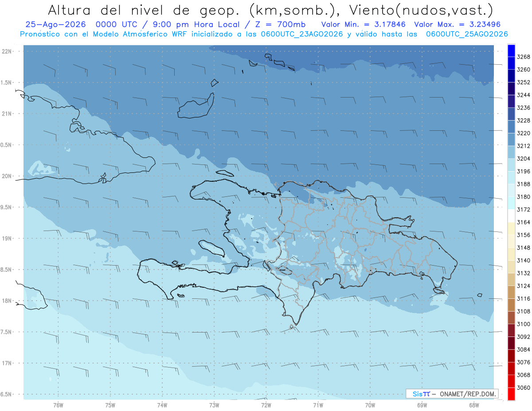Click the 73W longitude axis label
Viewport: 532px width, 411px height.
pos(214,405)
